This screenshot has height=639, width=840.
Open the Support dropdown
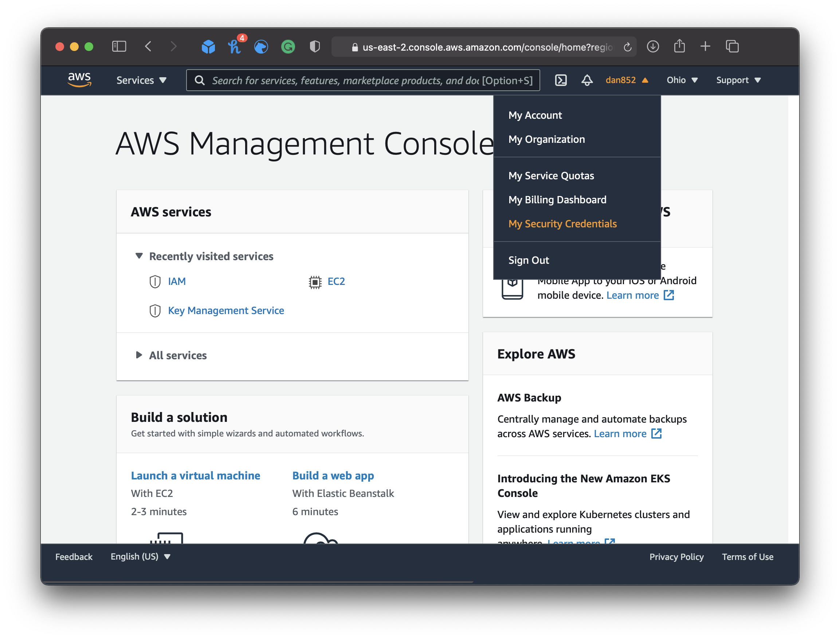point(738,80)
